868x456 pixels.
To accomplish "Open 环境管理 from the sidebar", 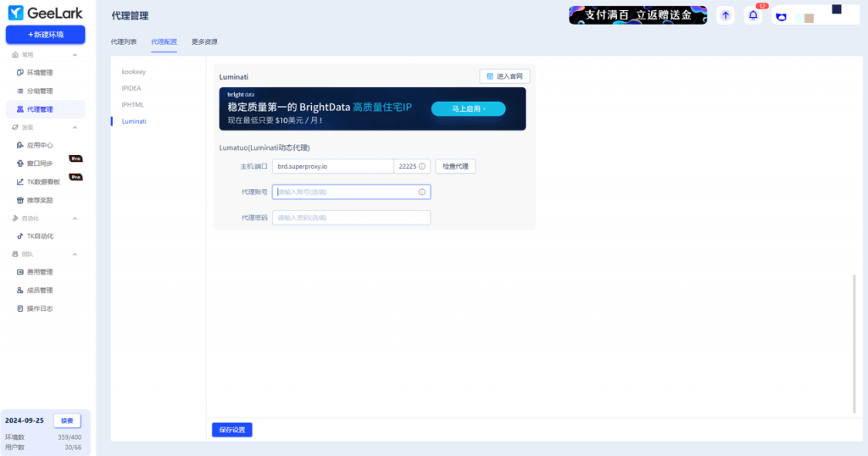I will tap(39, 73).
